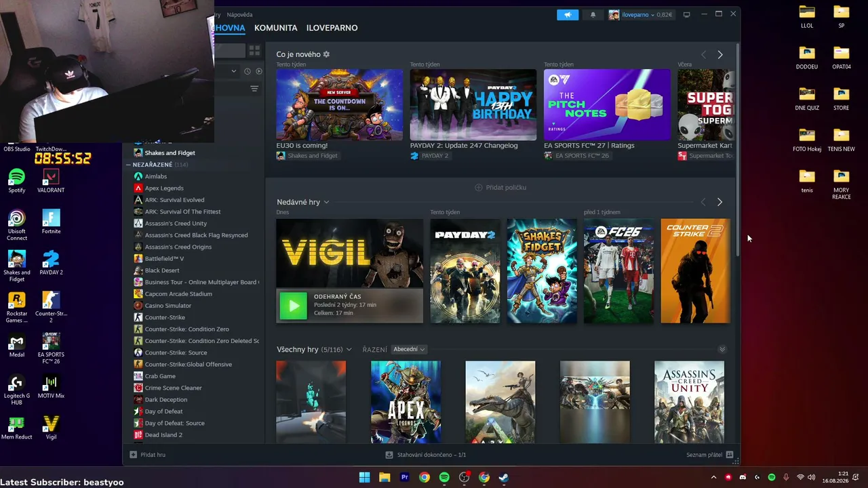Viewport: 868px width, 488px height.
Task: Show only ready-to-play games
Action: (258, 71)
